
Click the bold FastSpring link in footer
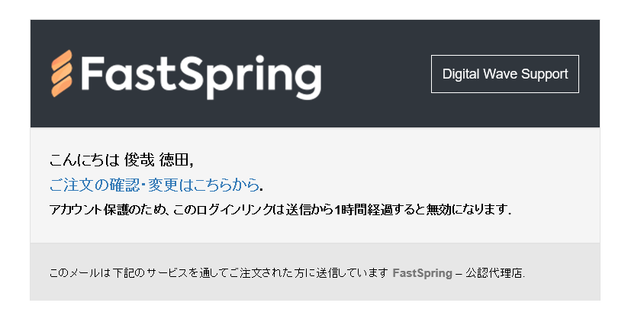click(x=421, y=272)
